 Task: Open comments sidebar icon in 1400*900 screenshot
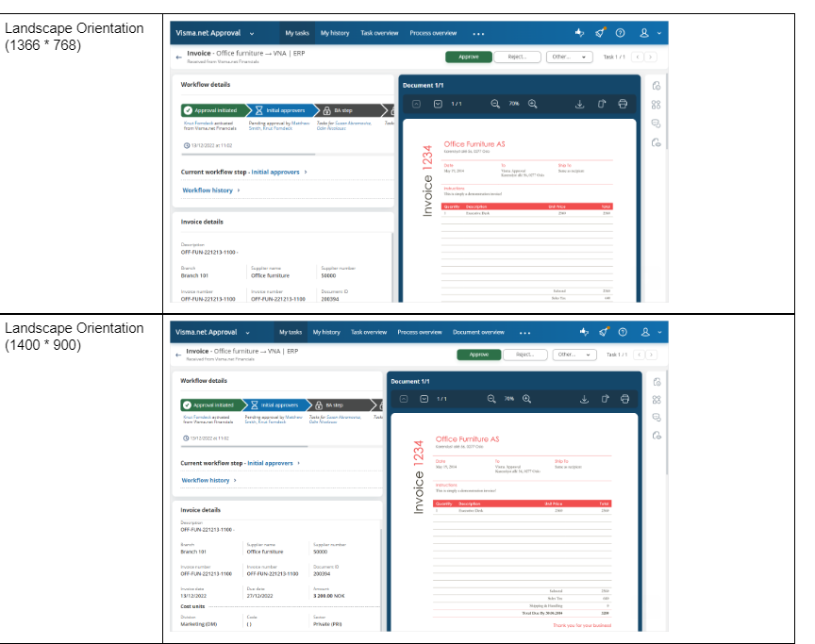(657, 418)
